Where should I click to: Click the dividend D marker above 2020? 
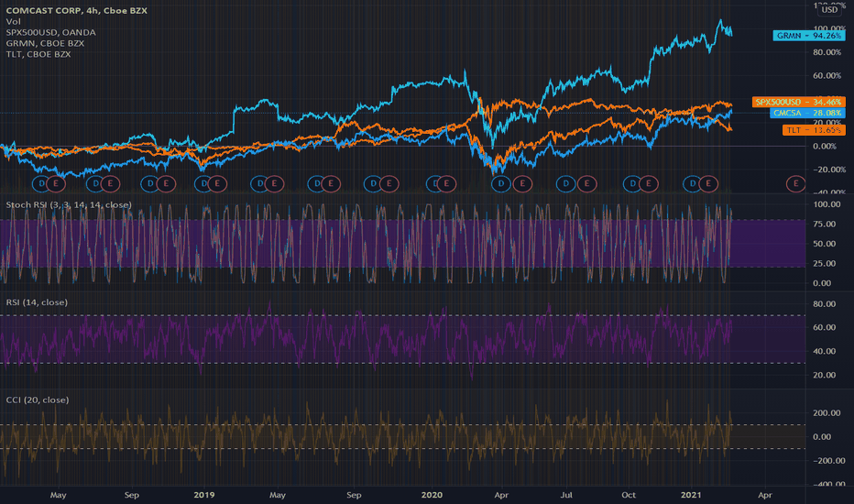pyautogui.click(x=434, y=183)
